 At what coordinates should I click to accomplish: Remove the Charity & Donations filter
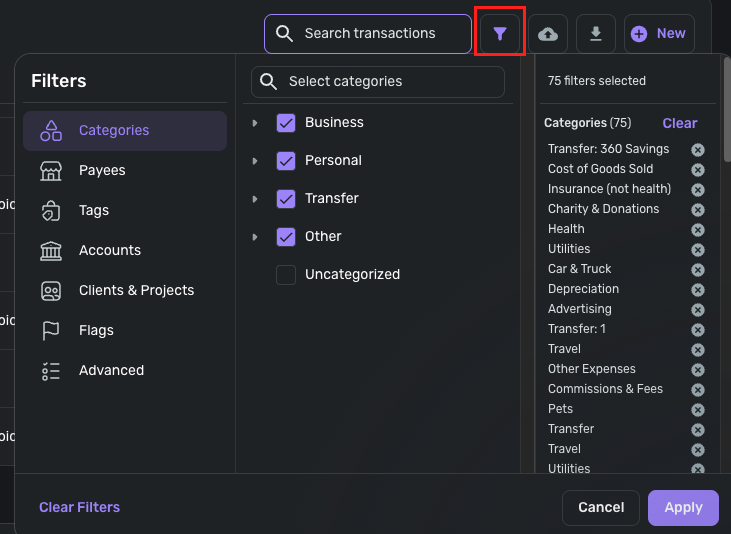click(698, 210)
